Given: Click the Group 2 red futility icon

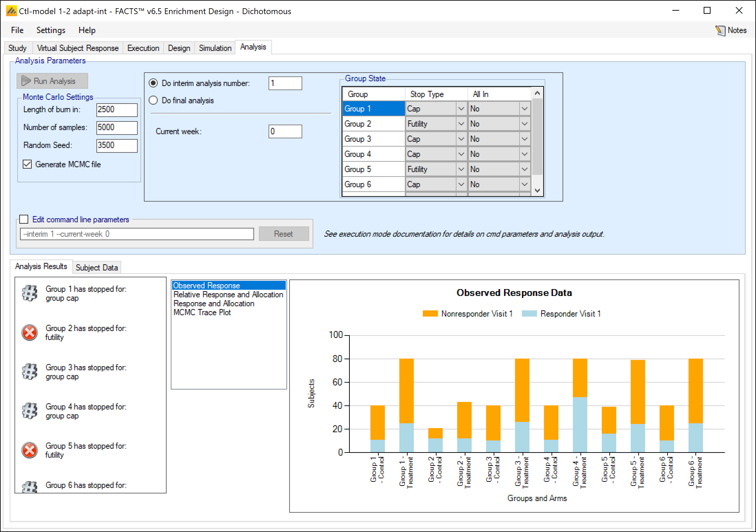Looking at the screenshot, I should click(30, 333).
